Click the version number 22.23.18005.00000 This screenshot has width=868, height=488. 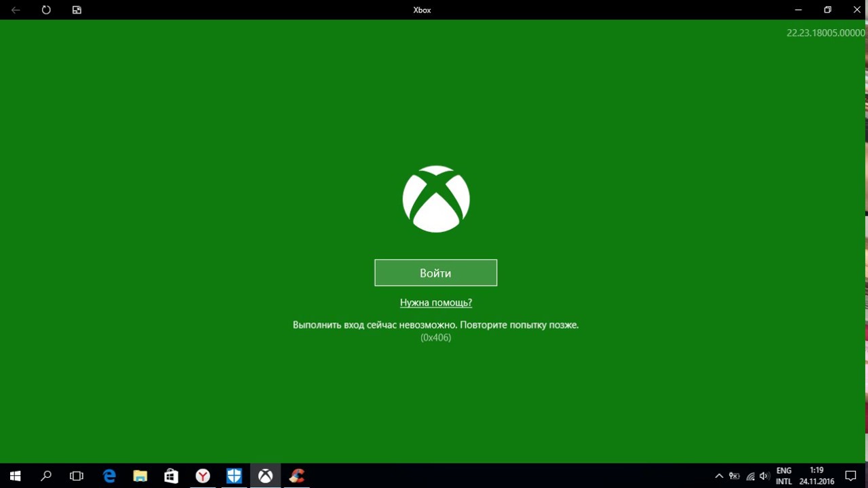click(825, 33)
